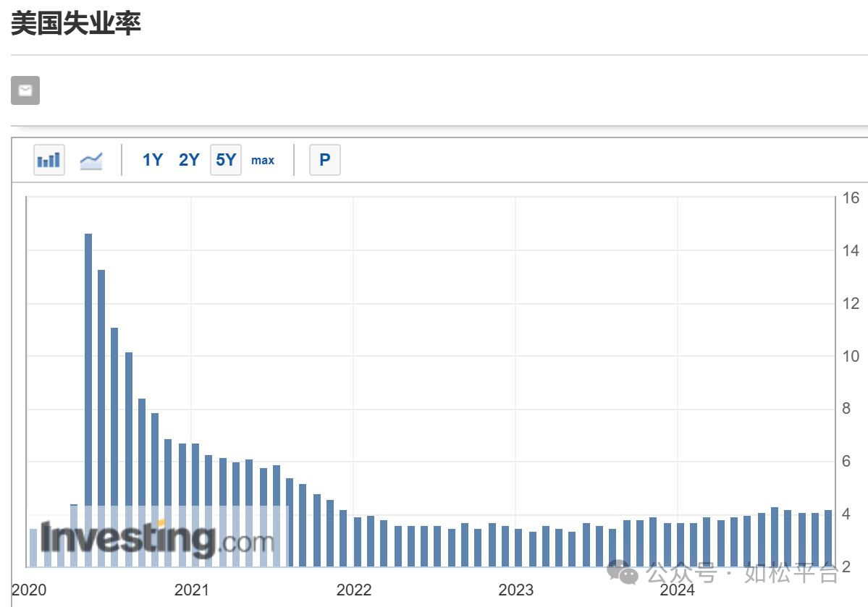868x607 pixels.
Task: Click the 10 y-axis value
Action: pos(851,357)
